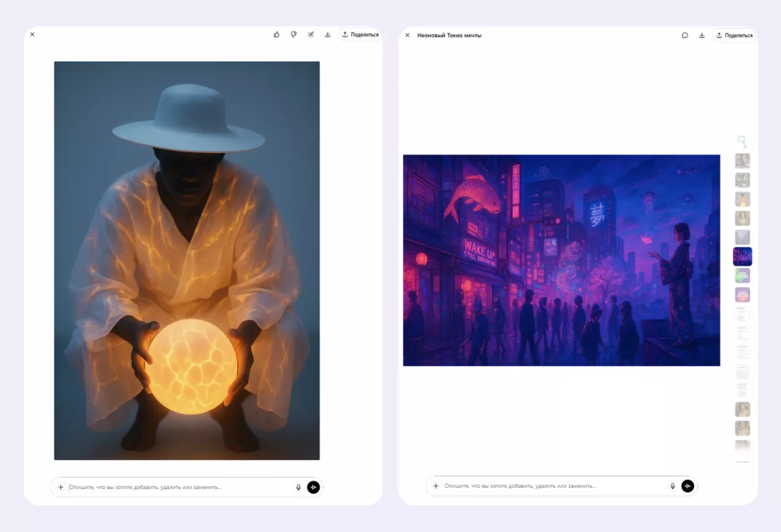This screenshot has height=532, width=781.
Task: Open comment icon in Neon Tokyo panel
Action: coord(684,36)
